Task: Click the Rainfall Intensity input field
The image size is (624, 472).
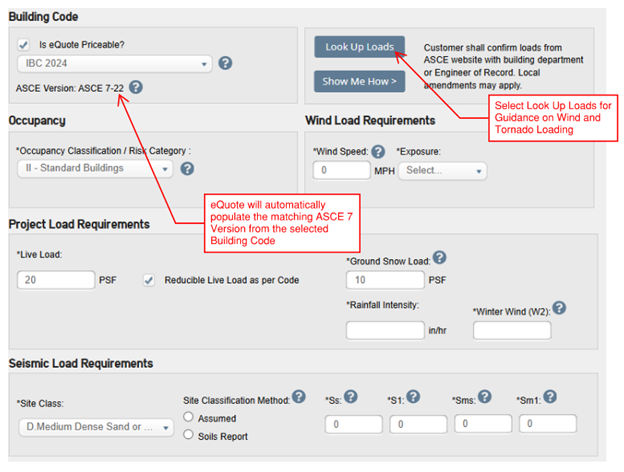Action: (x=385, y=330)
